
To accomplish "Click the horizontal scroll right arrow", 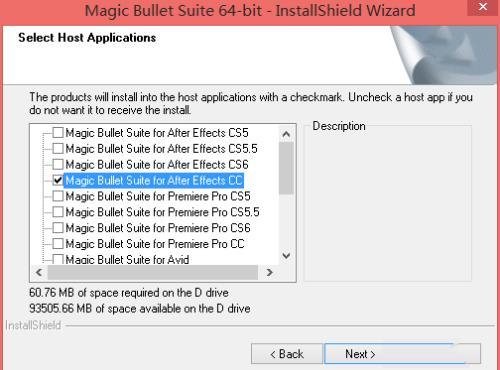I will pyautogui.click(x=269, y=272).
